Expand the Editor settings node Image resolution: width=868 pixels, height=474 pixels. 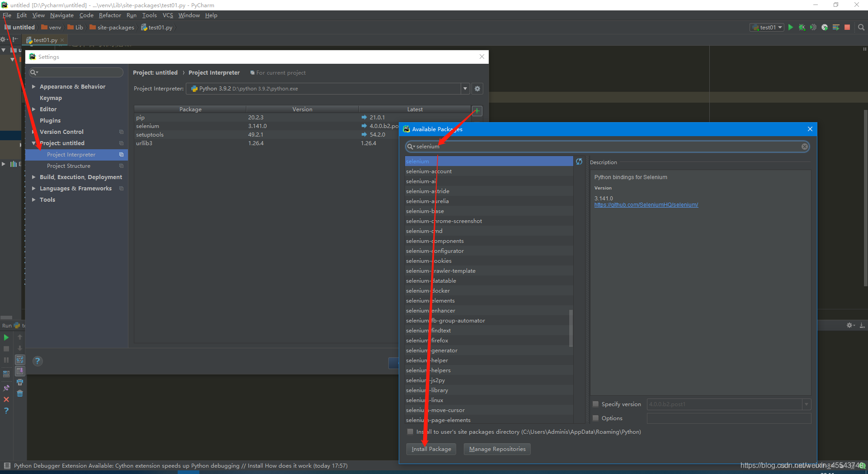(33, 109)
